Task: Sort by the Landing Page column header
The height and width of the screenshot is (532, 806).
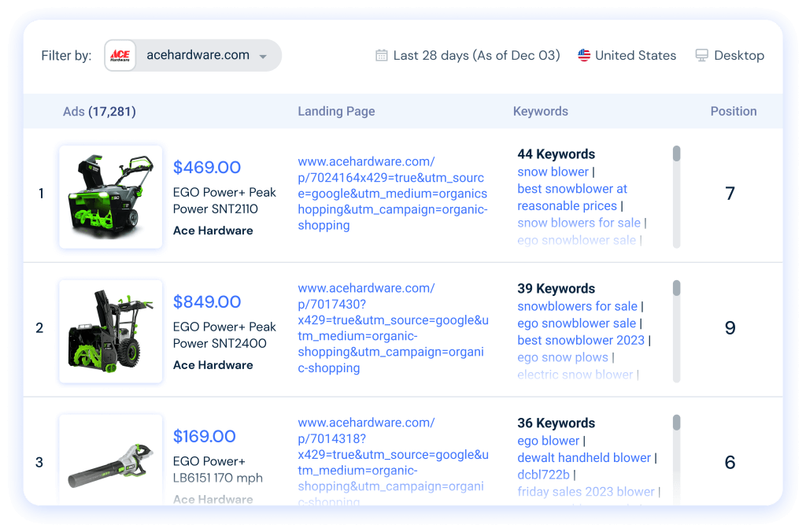Action: click(x=336, y=112)
